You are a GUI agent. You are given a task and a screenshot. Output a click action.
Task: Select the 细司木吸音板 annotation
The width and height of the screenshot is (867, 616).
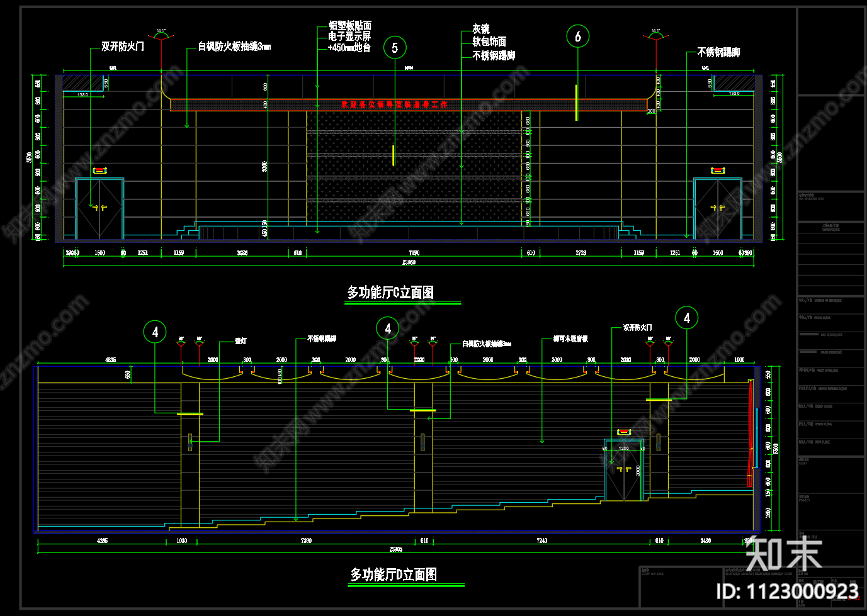click(x=570, y=339)
